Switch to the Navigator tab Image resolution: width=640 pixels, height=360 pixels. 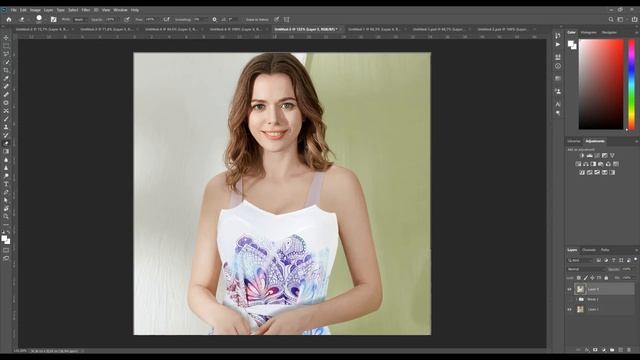tap(609, 32)
